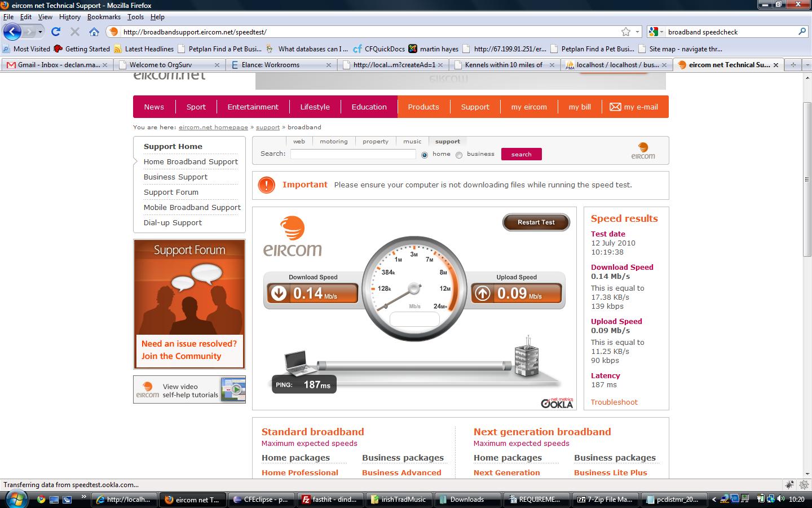Screen dimensions: 812x508
Task: Expand the address bar URL history dropdown
Action: 638,32
